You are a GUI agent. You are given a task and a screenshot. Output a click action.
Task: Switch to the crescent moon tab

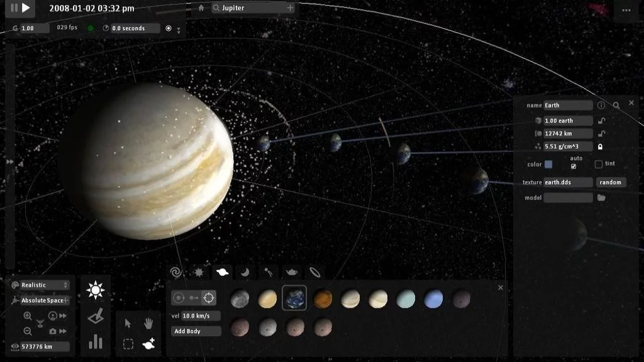click(x=245, y=272)
